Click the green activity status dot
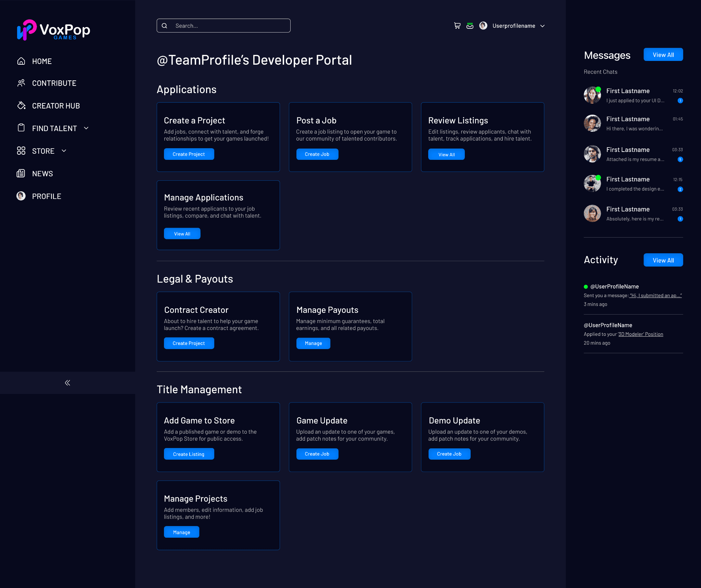 pyautogui.click(x=586, y=287)
